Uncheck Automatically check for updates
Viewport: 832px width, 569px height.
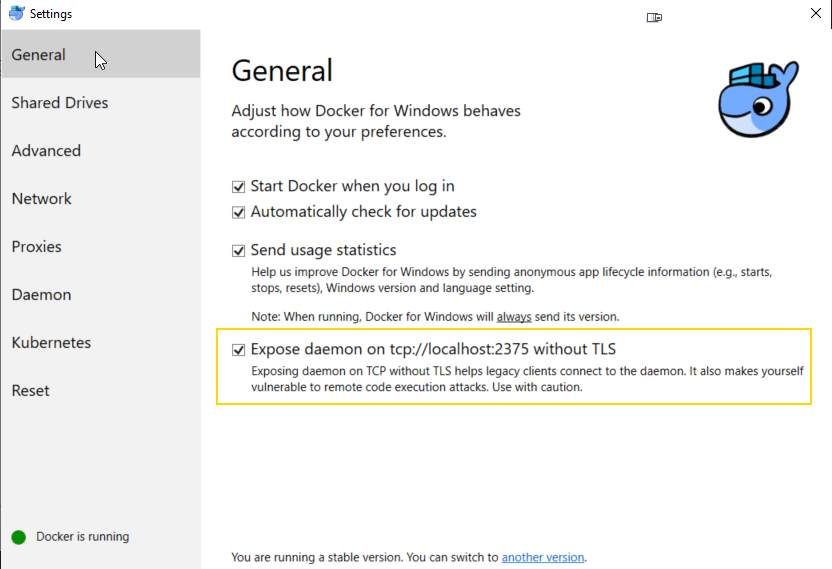click(x=238, y=212)
